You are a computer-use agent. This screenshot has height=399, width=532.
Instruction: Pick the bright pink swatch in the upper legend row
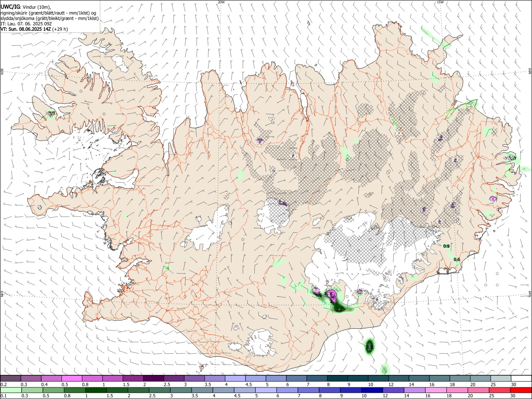tap(72, 379)
